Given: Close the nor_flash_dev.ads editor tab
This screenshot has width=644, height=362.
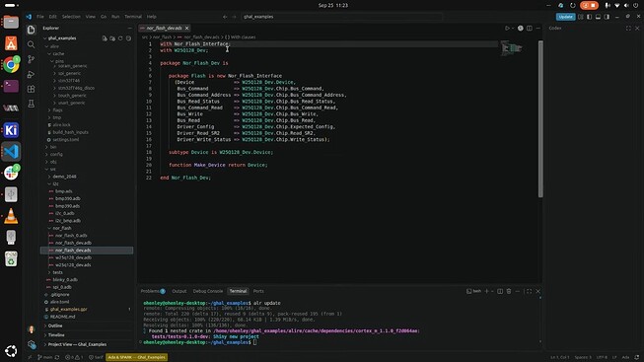Looking at the screenshot, I should click(x=186, y=28).
